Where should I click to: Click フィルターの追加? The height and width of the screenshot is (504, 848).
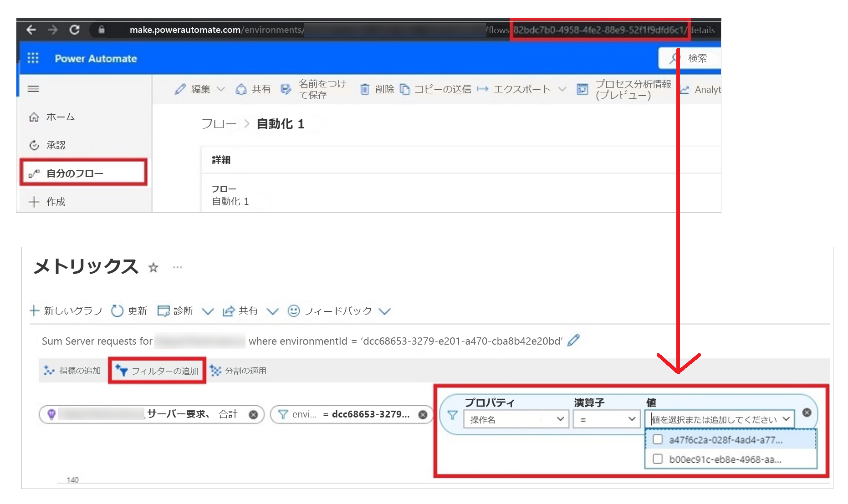(157, 371)
